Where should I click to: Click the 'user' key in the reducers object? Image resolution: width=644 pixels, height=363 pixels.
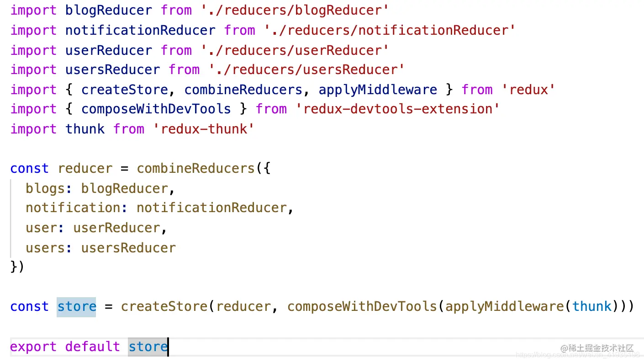click(42, 228)
